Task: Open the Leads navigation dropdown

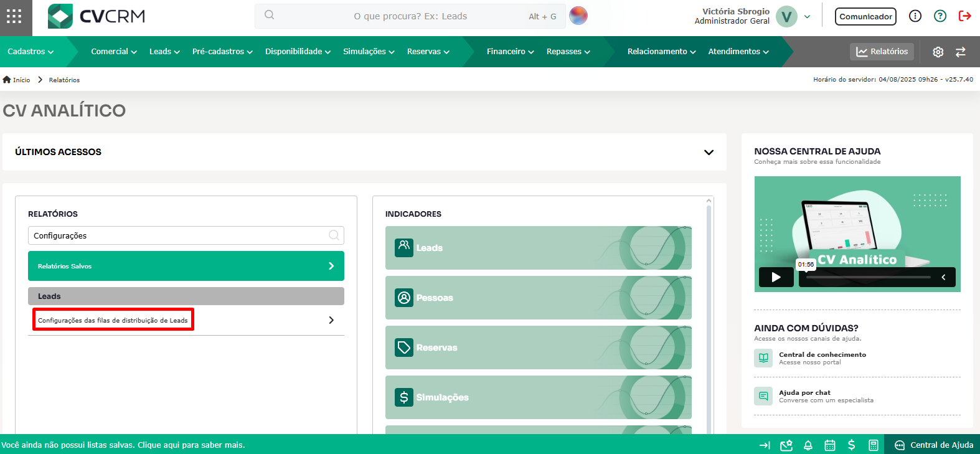Action: tap(164, 52)
